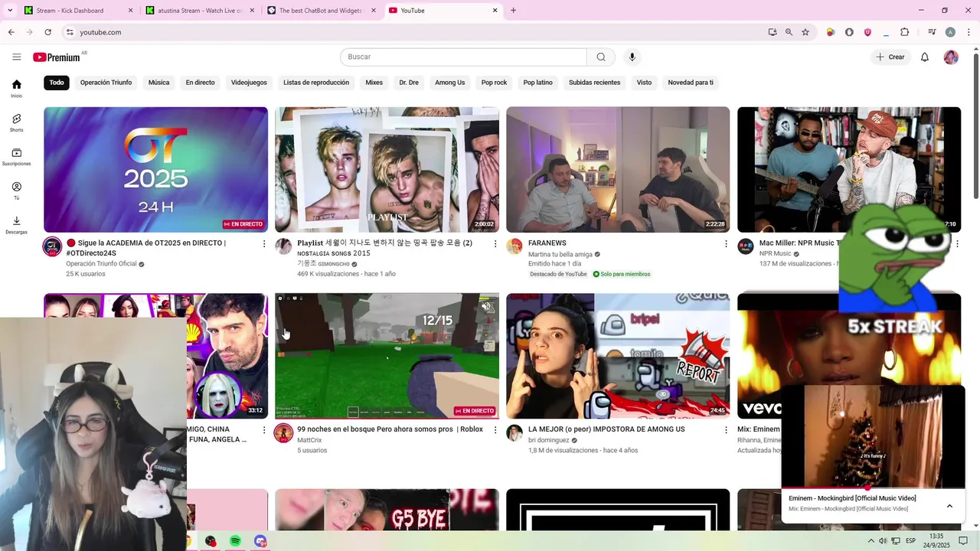Collapse the Eminem Mockingbird miniplayer chevron
Screen dimensions: 980x551
(949, 506)
